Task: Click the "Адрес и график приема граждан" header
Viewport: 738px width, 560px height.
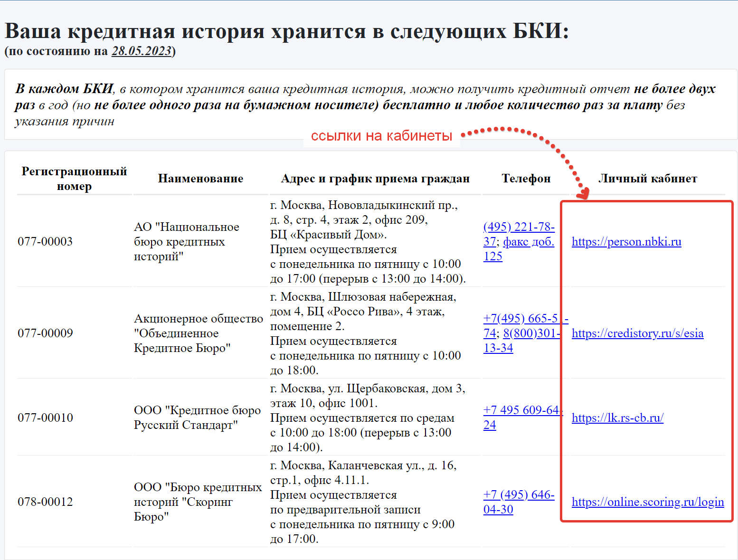Action: pyautogui.click(x=375, y=179)
